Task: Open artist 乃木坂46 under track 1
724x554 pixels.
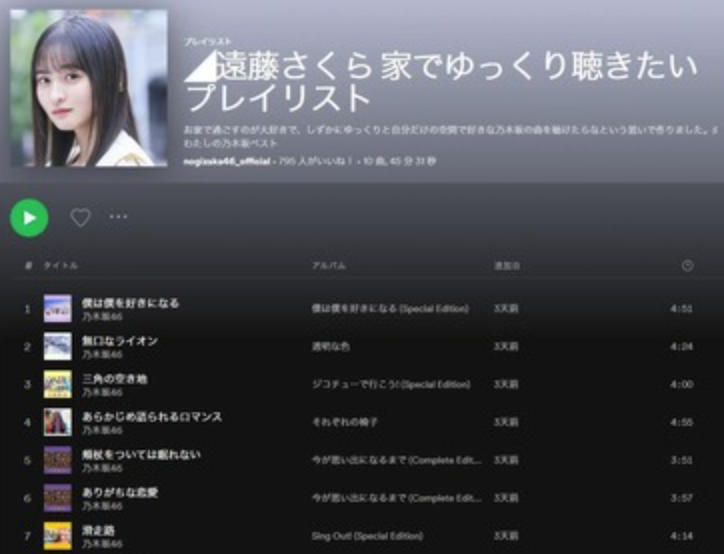Action: tap(102, 317)
